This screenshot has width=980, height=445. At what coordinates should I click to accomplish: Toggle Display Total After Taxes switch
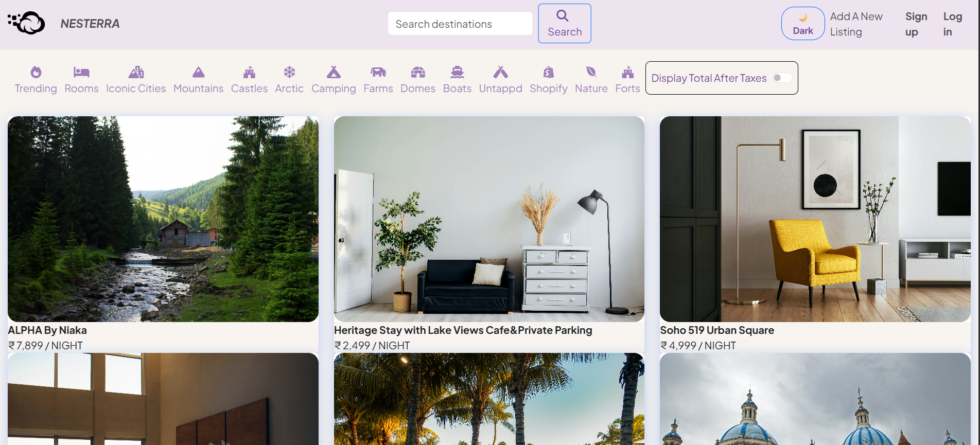point(781,78)
